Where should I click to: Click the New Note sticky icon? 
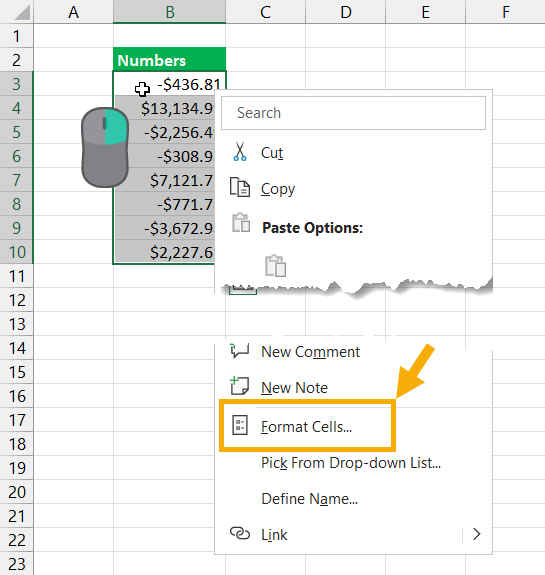[x=239, y=385]
